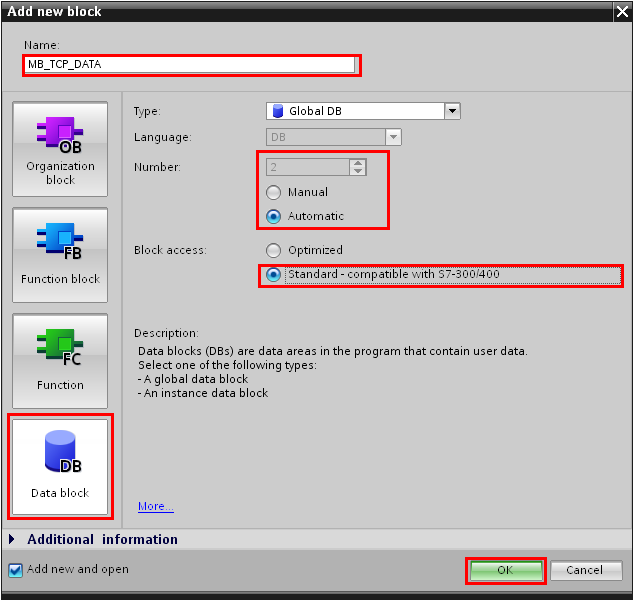Select Standard S7-300/400 compatible access

[274, 274]
